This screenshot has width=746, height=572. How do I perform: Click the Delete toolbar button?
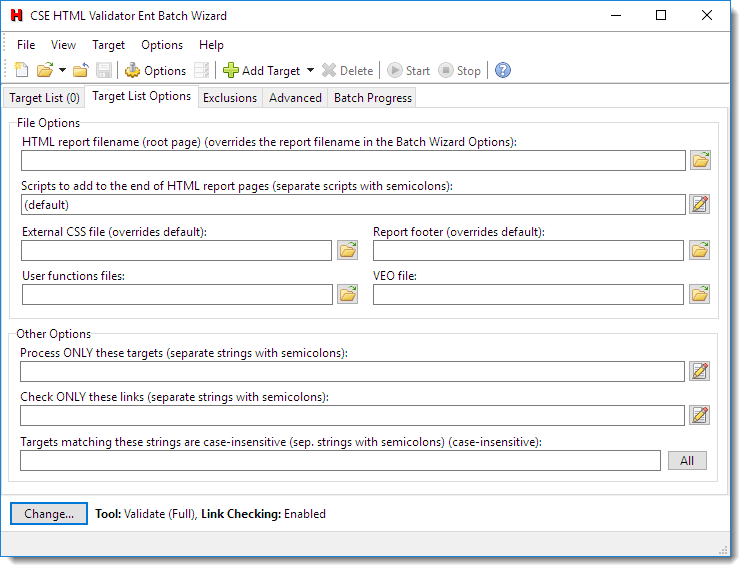coord(347,71)
